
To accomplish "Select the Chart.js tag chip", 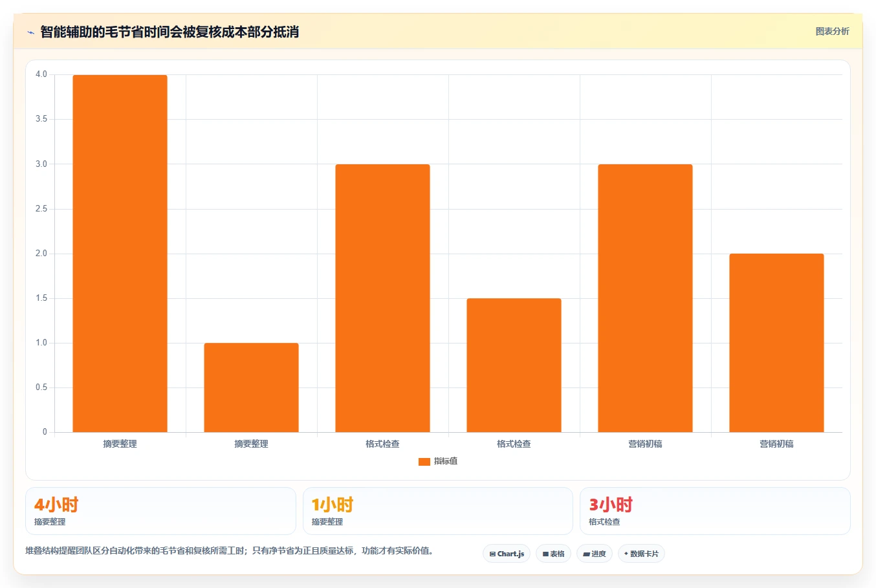I will pyautogui.click(x=507, y=554).
